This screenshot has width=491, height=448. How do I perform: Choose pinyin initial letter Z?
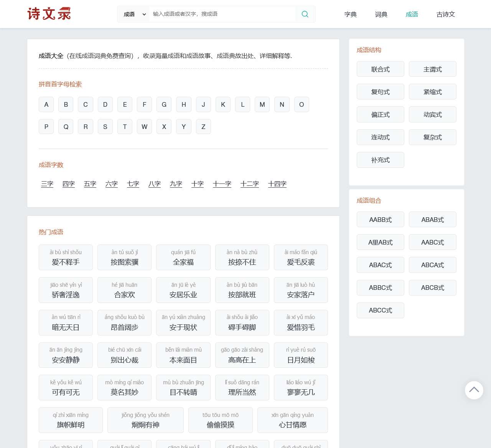203,127
